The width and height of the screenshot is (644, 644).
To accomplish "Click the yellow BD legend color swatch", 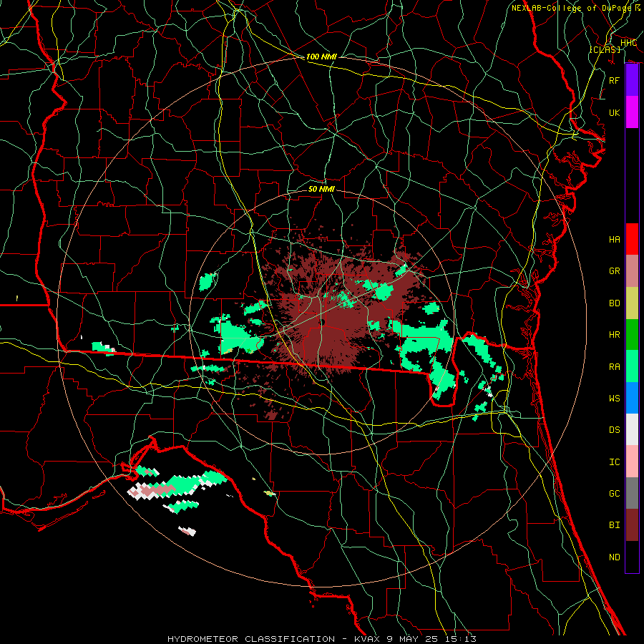I will pos(632,303).
